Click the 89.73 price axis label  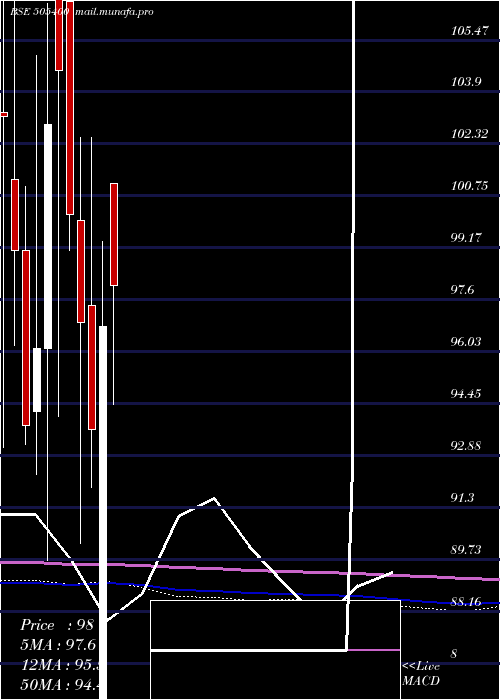[466, 550]
